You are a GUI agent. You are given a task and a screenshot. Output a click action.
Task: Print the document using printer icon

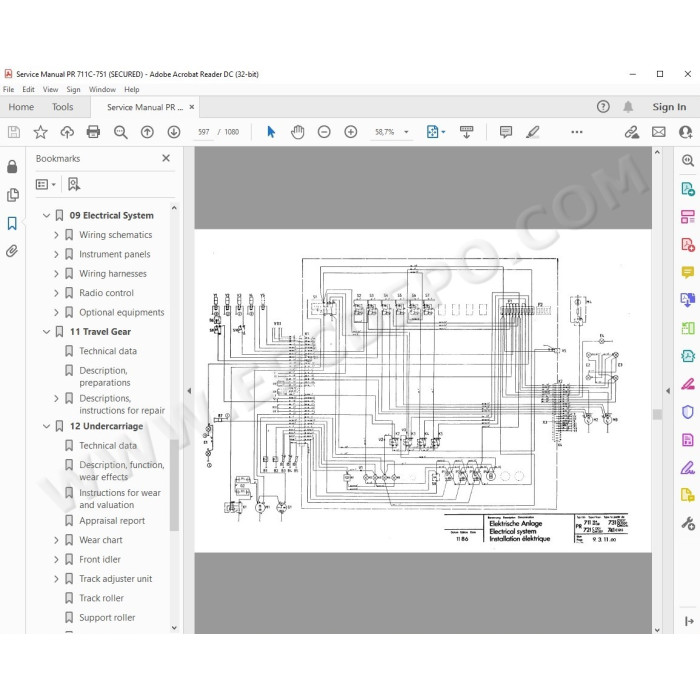[93, 132]
